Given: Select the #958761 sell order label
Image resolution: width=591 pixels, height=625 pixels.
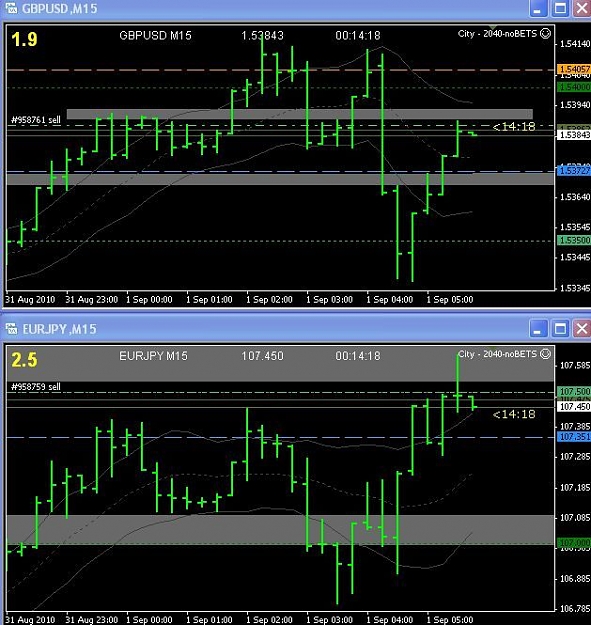Looking at the screenshot, I should (36, 120).
